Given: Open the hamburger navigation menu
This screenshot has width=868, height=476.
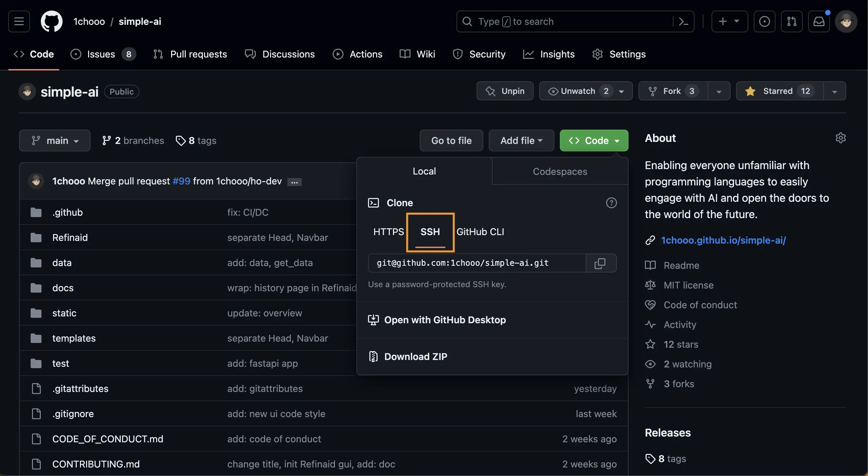Looking at the screenshot, I should pyautogui.click(x=19, y=21).
